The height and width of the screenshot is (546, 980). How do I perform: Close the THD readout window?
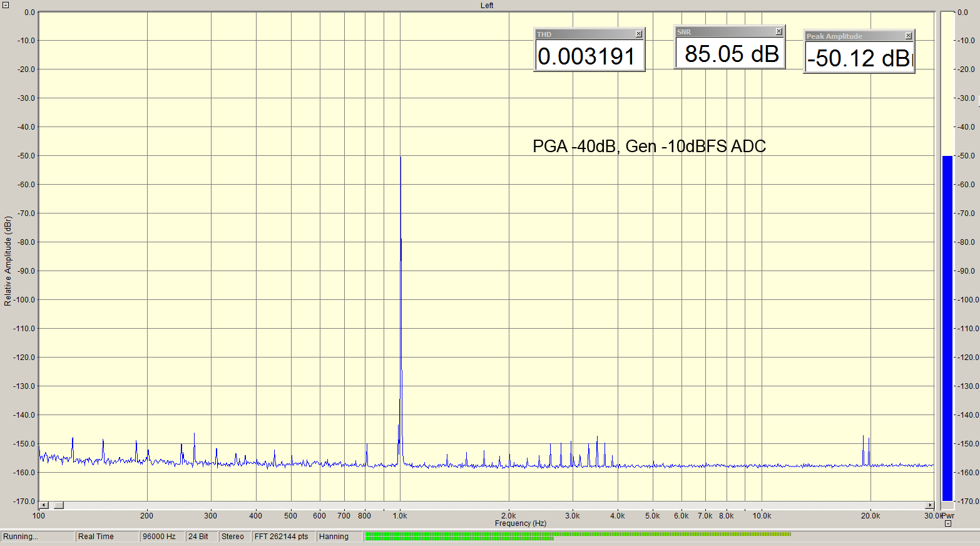(638, 34)
